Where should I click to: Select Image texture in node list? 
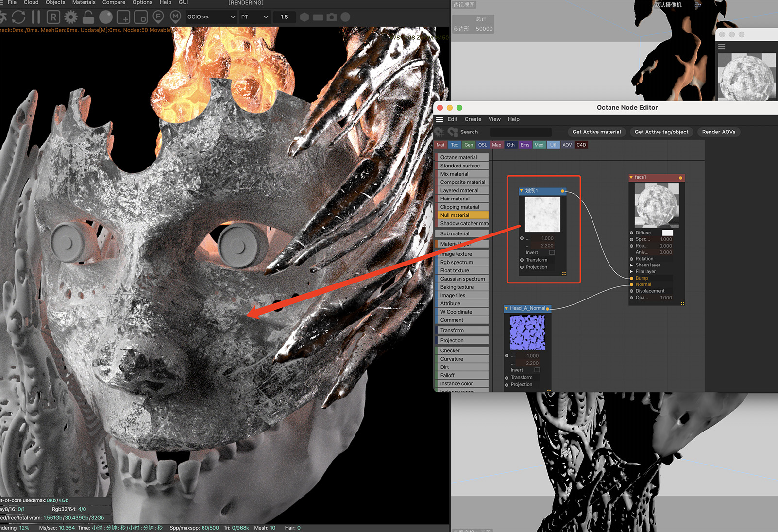click(x=462, y=254)
